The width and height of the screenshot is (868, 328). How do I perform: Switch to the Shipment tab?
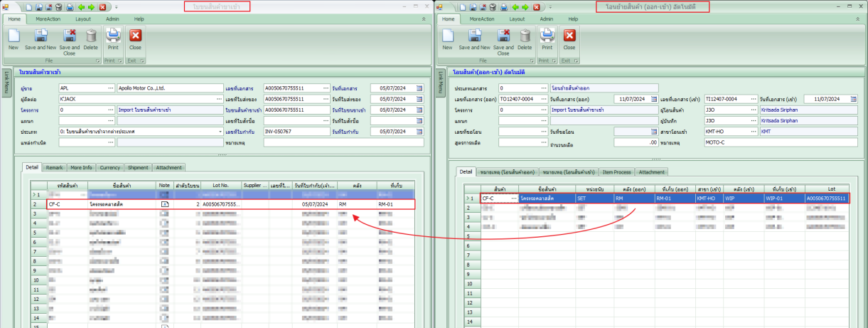click(x=138, y=168)
